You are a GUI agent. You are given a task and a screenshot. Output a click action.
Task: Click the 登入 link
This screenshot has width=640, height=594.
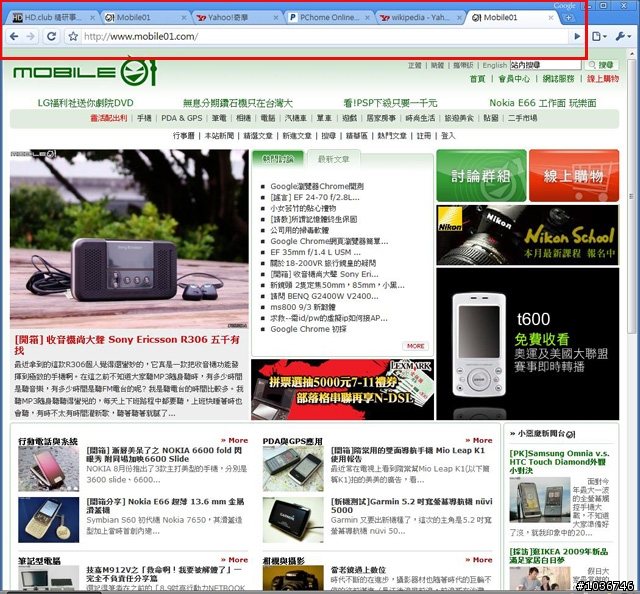tap(448, 136)
